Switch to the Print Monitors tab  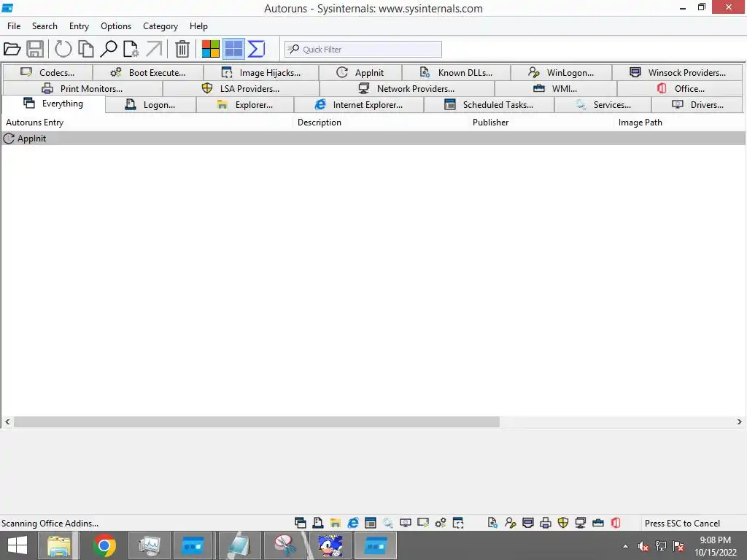pos(82,88)
